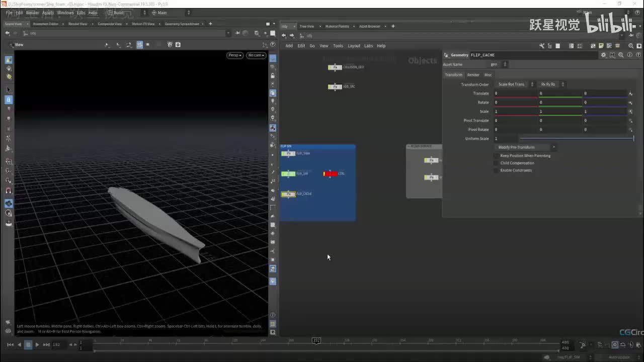Select the FLIP_CACHE node in network
644x362 pixels.
pos(288,194)
